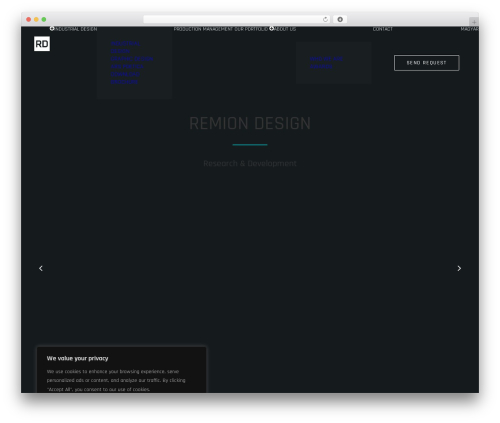Open the Ars Poetica submenu link
Screen dimensions: 500x423
coord(127,66)
